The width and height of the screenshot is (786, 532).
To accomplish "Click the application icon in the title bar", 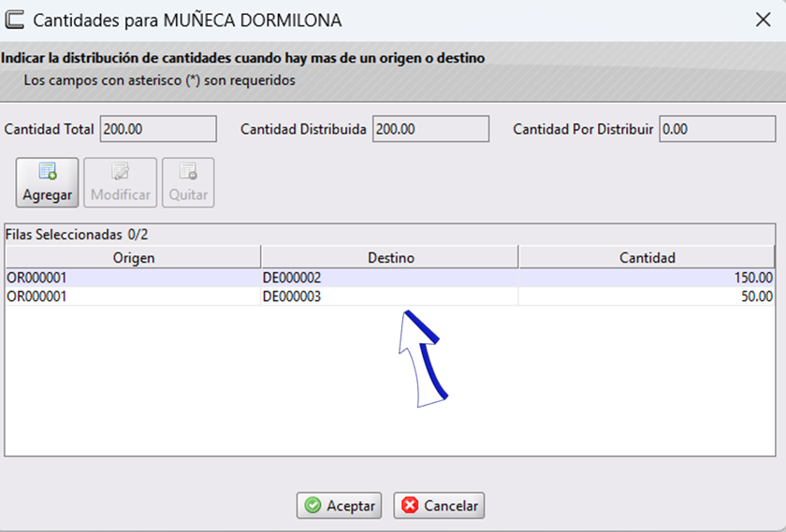I will [15, 20].
